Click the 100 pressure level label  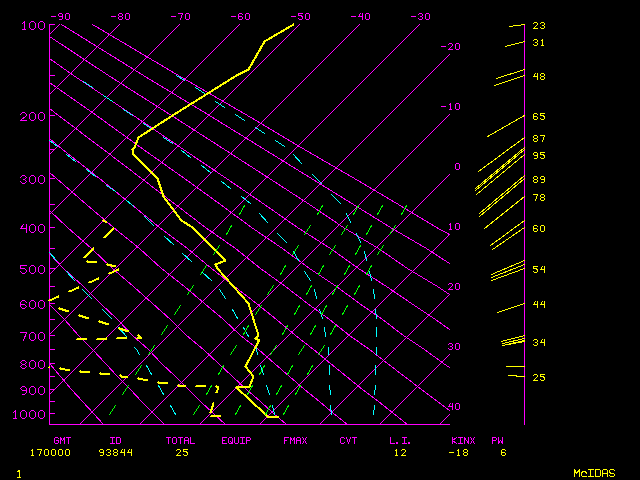33,25
